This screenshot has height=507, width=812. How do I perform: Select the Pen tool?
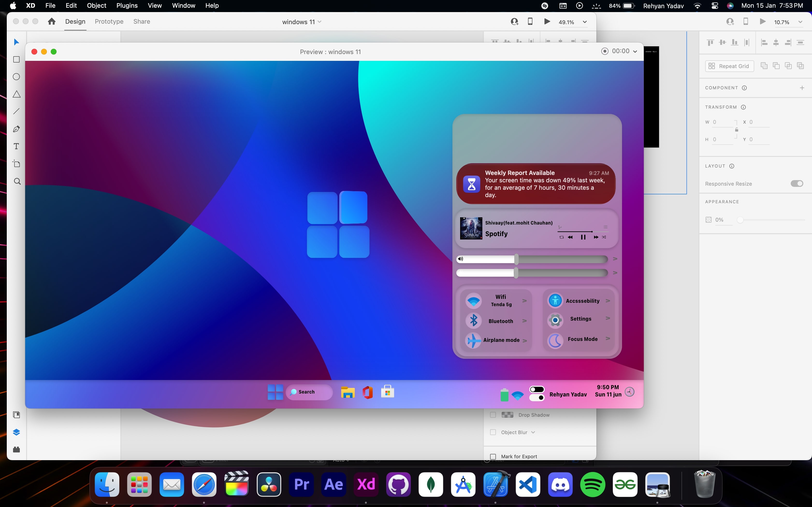point(16,129)
